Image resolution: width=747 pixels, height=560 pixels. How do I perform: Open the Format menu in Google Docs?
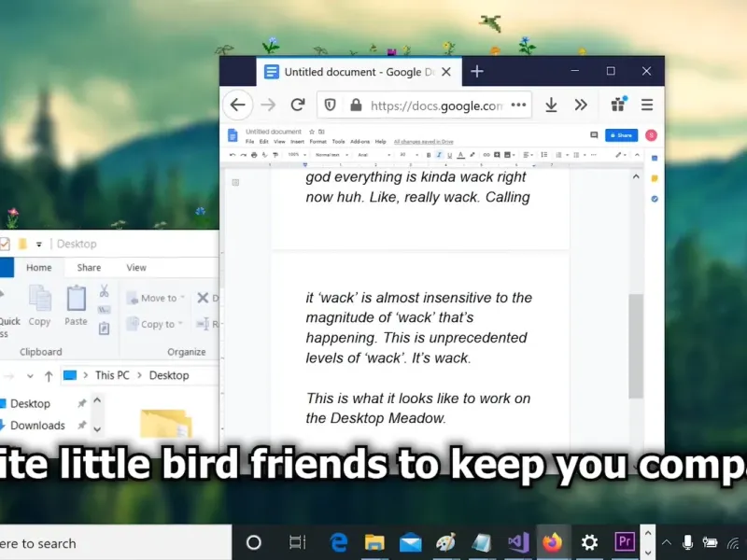pos(317,142)
